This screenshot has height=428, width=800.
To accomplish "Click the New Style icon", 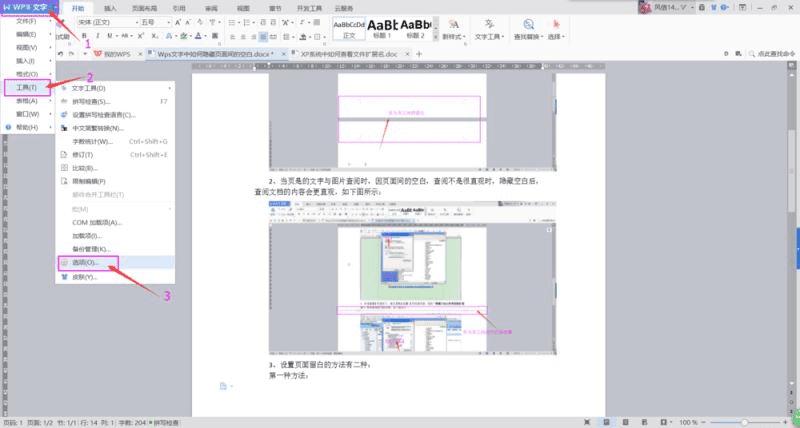I will (x=454, y=24).
